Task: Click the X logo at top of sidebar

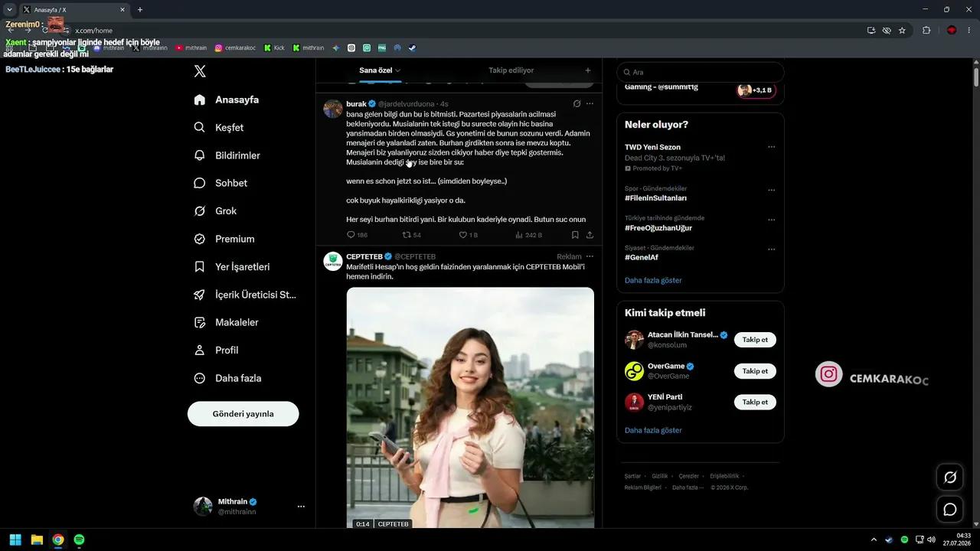Action: click(x=200, y=71)
